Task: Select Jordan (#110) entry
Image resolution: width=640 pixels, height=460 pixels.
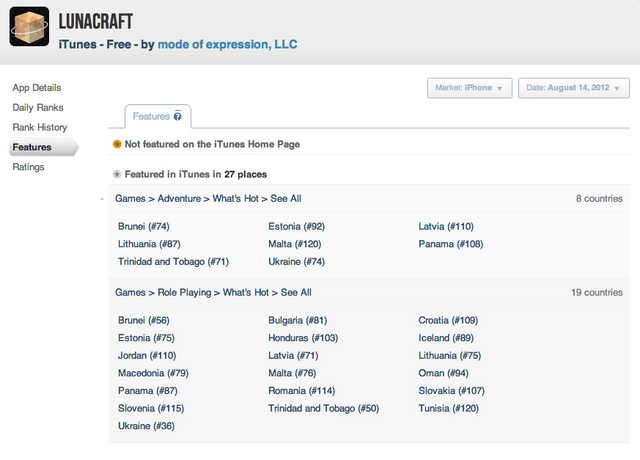Action: point(147,355)
